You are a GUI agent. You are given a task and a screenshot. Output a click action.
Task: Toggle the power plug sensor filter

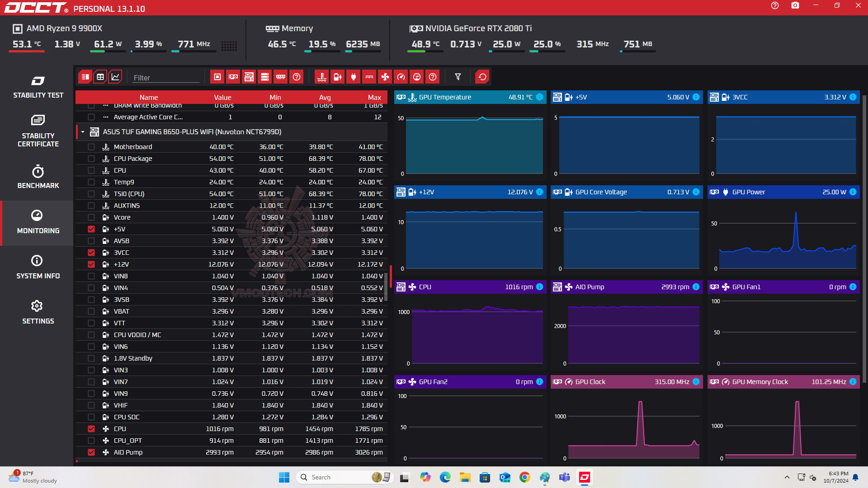(x=354, y=77)
